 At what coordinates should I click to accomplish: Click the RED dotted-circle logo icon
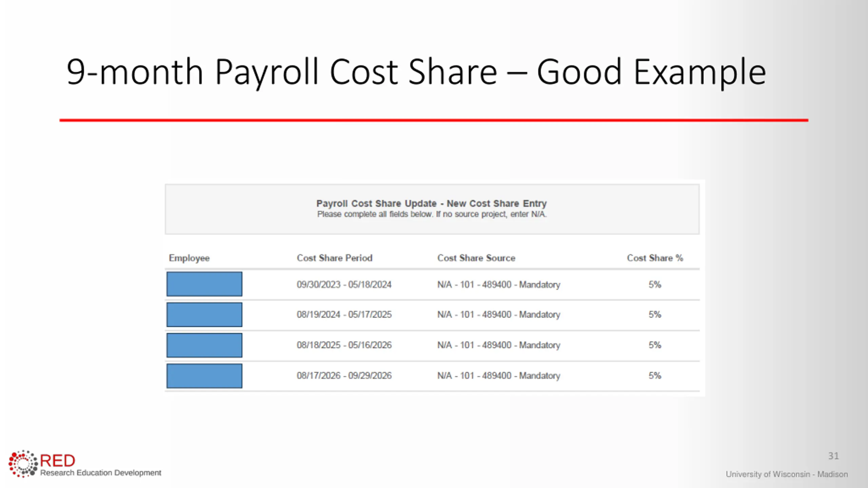[23, 464]
